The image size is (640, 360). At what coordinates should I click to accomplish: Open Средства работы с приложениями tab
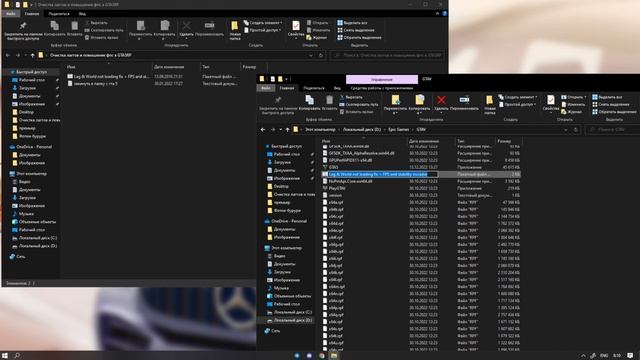[x=382, y=88]
